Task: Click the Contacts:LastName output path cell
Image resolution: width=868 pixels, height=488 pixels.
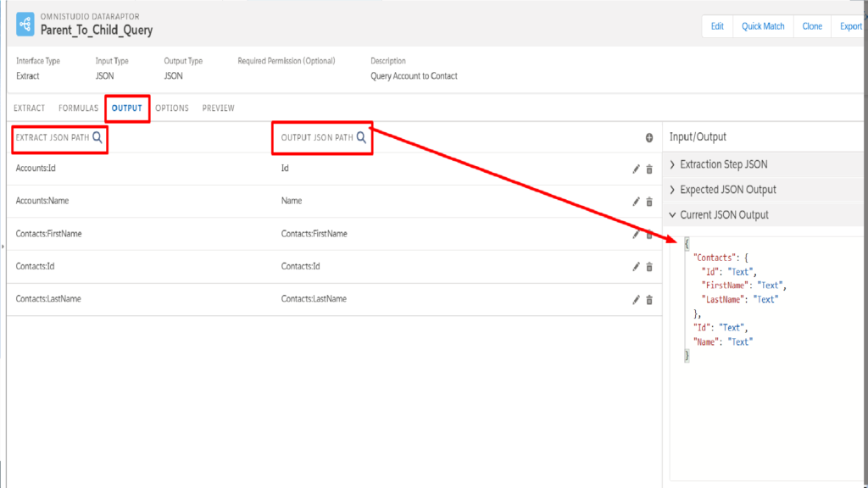Action: (314, 299)
